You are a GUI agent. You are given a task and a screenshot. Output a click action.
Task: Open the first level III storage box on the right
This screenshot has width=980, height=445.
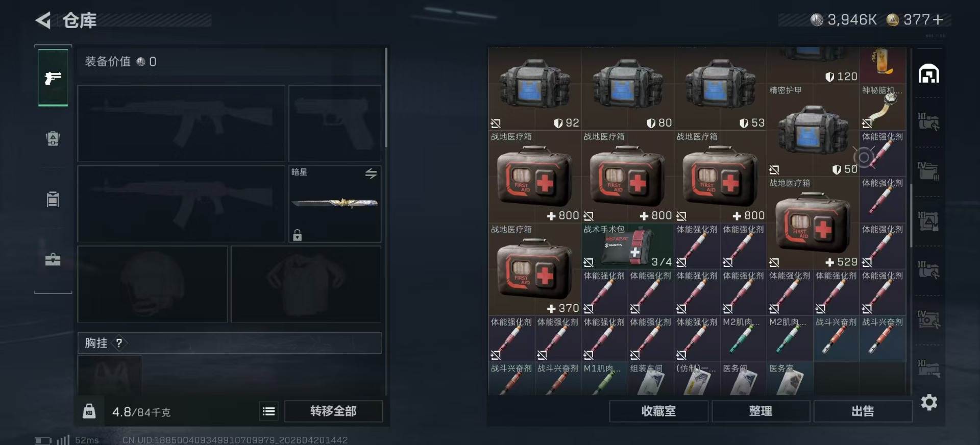tap(928, 121)
